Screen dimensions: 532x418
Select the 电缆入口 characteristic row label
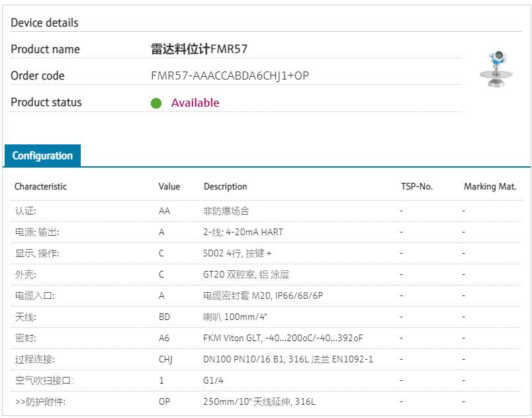tap(34, 295)
